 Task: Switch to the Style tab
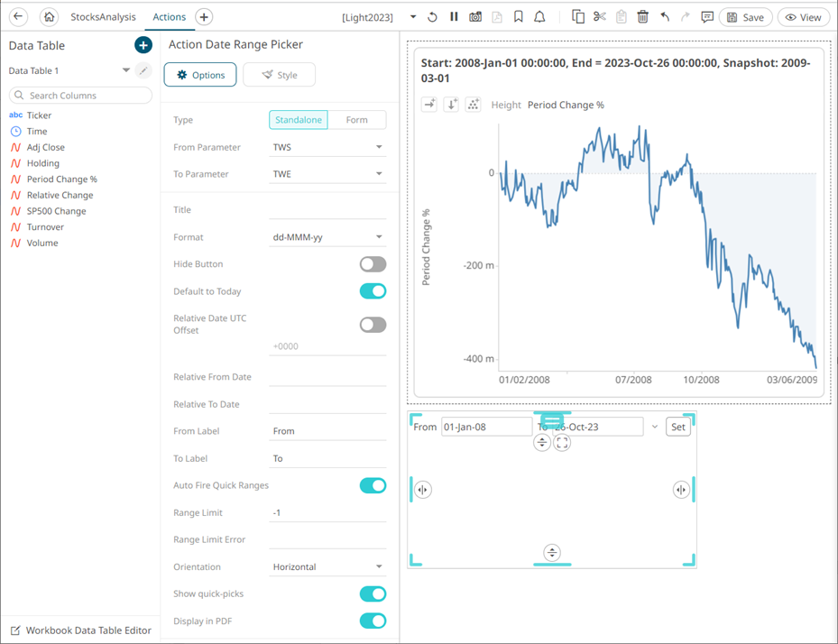(279, 75)
